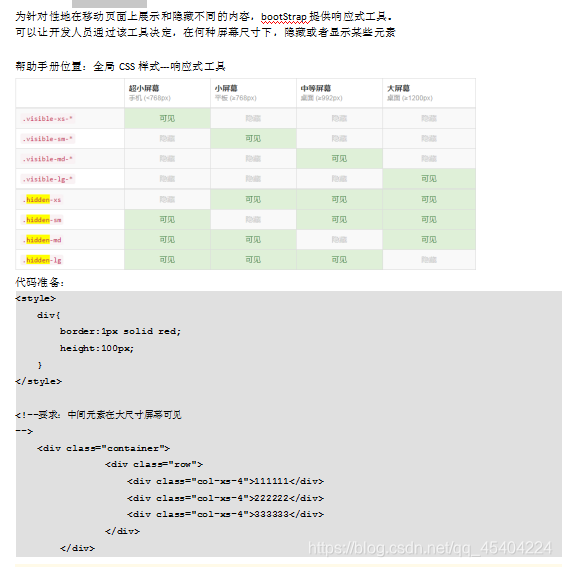This screenshot has width=562, height=567.
Task: Click the closing </style> tag line
Action: click(x=39, y=382)
